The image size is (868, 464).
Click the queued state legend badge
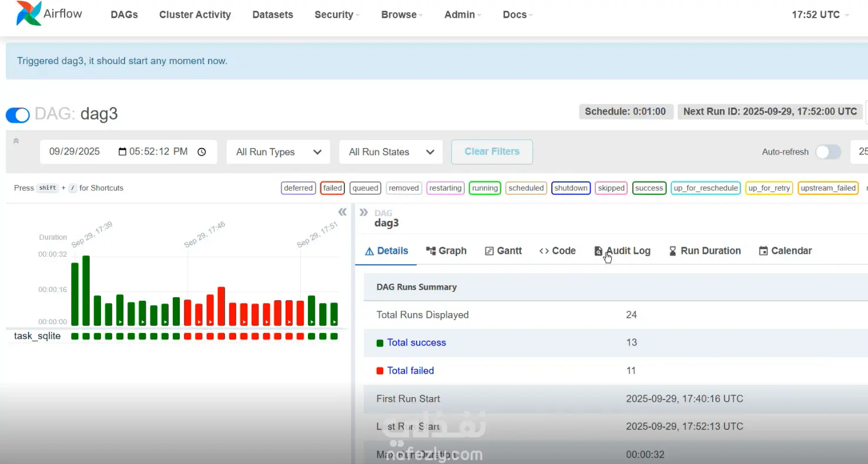click(366, 188)
